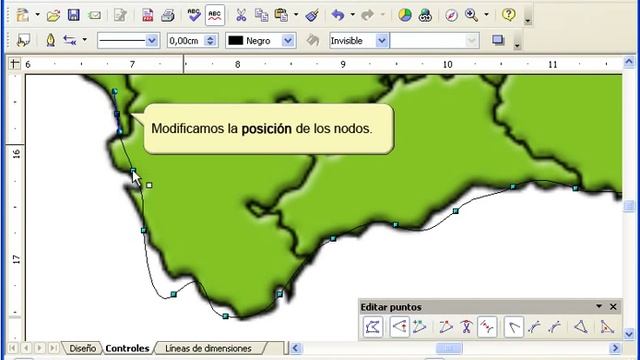This screenshot has width=640, height=360.
Task: Go to first tab navigation button
Action: 13,348
